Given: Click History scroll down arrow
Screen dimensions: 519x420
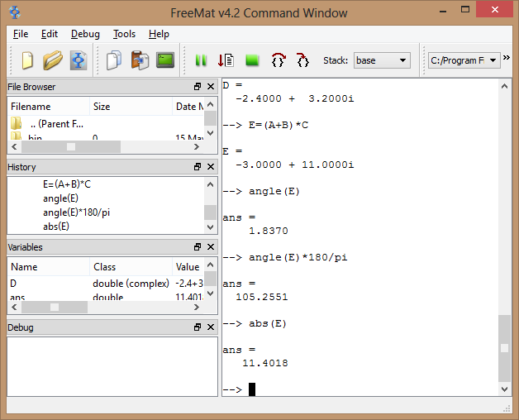Looking at the screenshot, I should pyautogui.click(x=210, y=227).
